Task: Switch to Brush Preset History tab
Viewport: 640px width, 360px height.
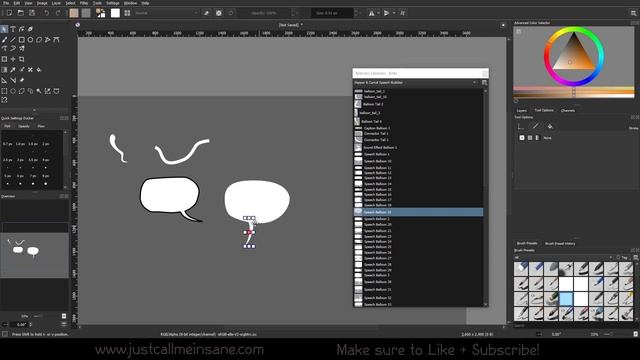Action: 560,244
